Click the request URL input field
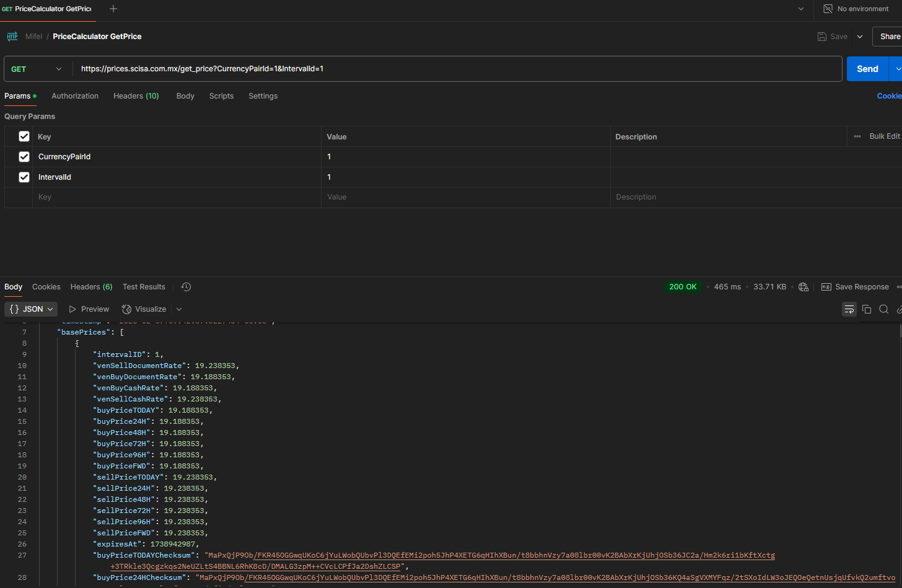902x588 pixels. click(458, 69)
